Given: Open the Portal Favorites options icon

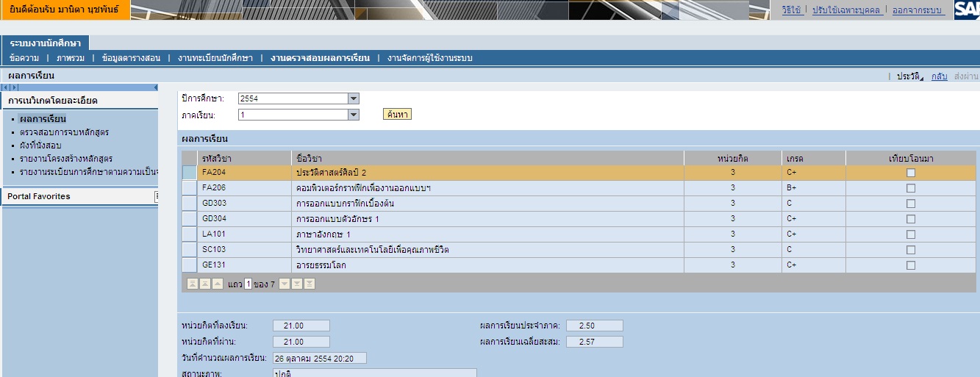Looking at the screenshot, I should click(156, 196).
